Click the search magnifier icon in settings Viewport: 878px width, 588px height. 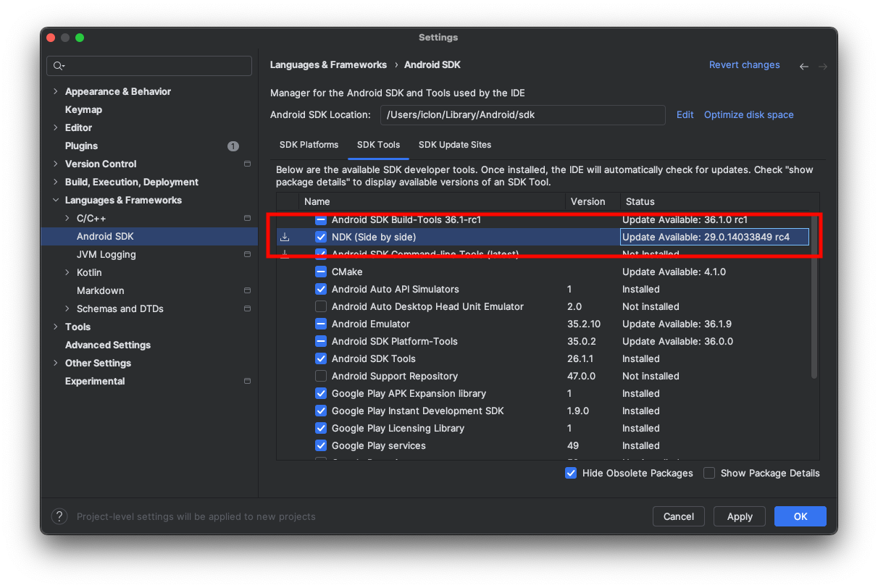58,66
